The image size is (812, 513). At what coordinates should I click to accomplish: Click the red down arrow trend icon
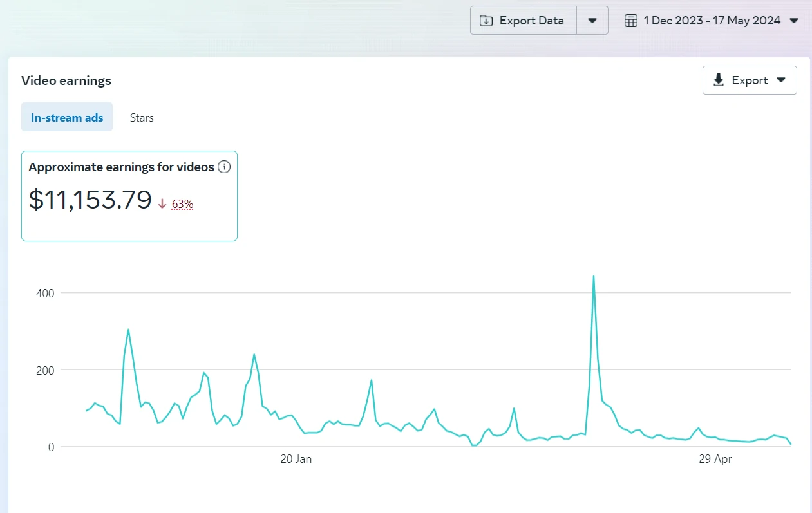[163, 204]
